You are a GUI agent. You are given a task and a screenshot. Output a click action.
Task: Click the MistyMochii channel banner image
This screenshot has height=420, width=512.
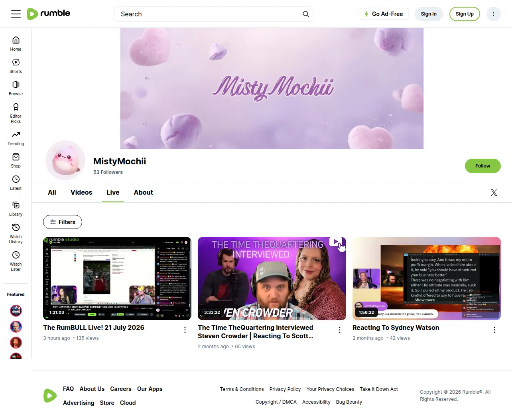pyautogui.click(x=272, y=89)
